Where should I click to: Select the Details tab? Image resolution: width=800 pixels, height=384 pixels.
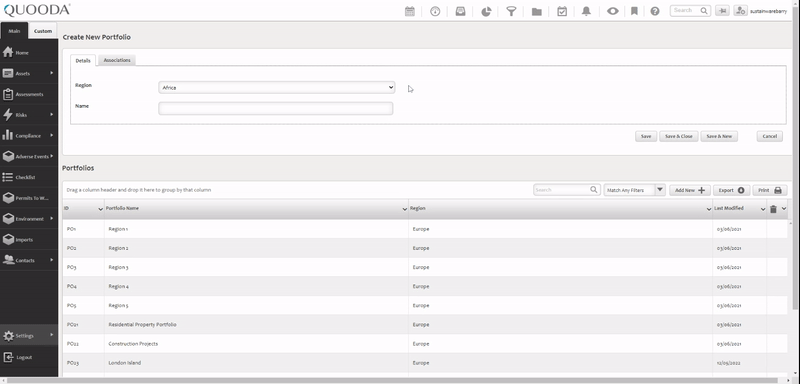(x=83, y=60)
